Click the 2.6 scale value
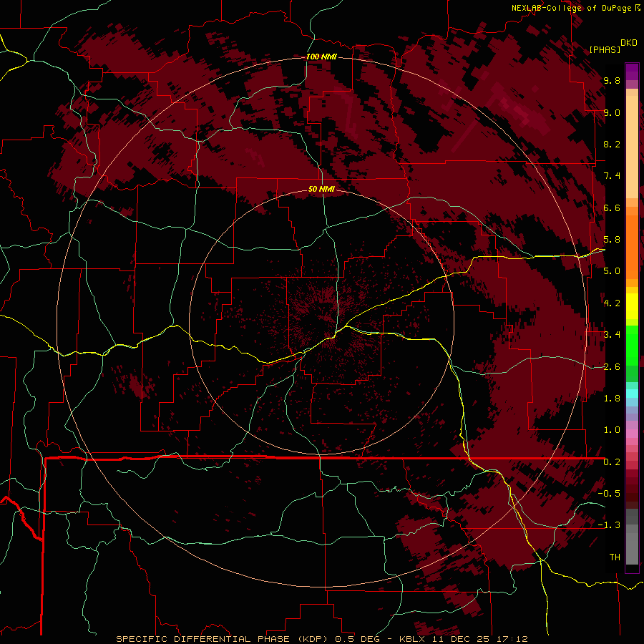Viewport: 644px width, 644px height. (612, 367)
